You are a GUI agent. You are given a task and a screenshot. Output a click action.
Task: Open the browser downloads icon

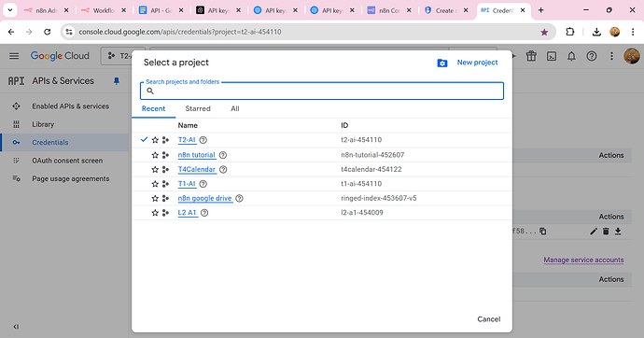pos(596,32)
